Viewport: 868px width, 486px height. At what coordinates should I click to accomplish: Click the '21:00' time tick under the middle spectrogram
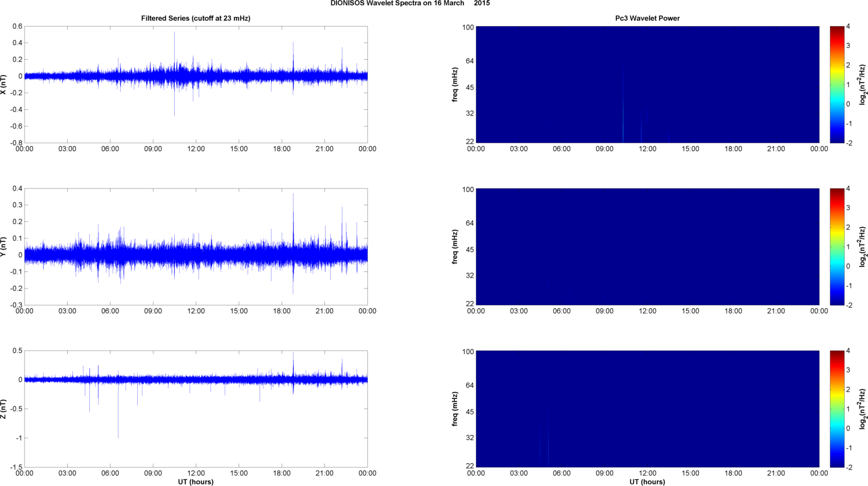point(776,311)
